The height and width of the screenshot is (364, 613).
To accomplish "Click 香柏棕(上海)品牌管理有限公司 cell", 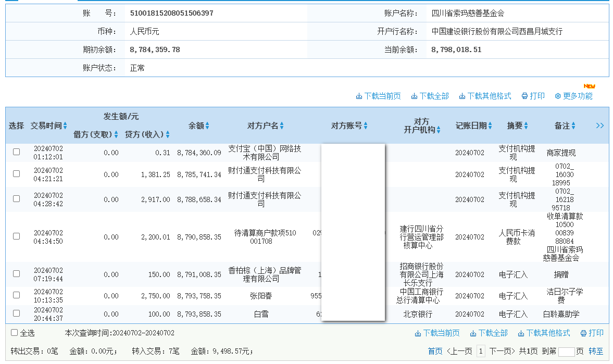I will pos(265,274).
